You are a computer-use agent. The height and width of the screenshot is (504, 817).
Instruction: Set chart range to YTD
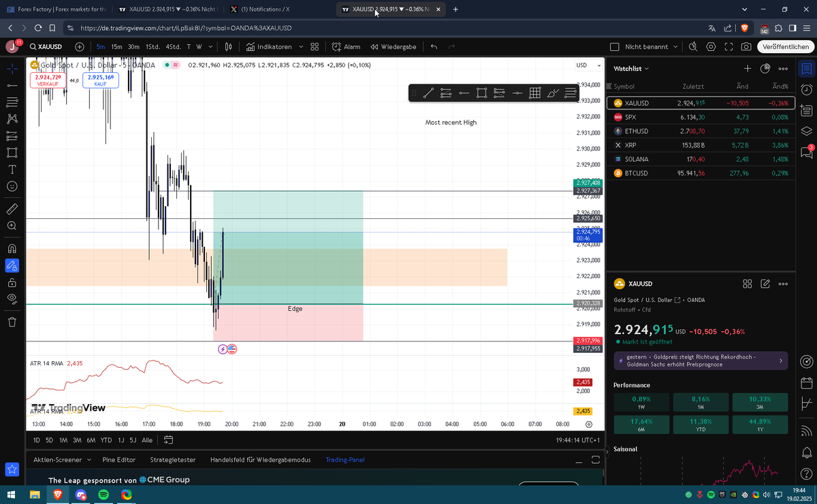point(106,440)
